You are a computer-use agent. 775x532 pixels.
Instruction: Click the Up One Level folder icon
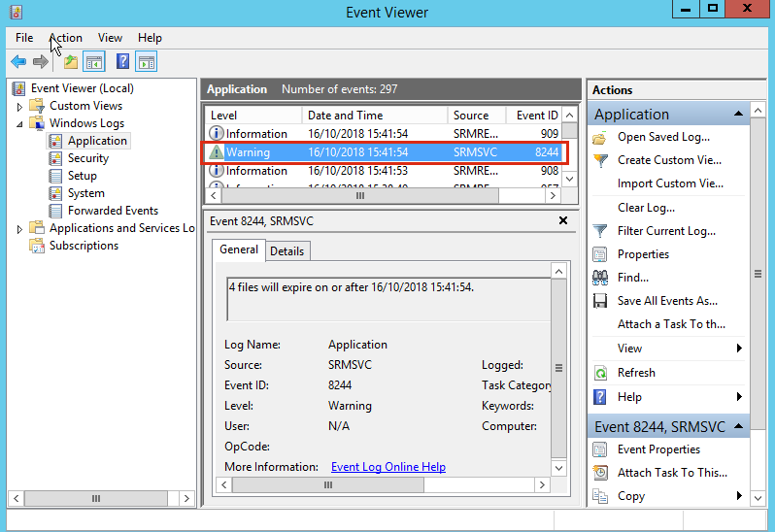click(71, 62)
